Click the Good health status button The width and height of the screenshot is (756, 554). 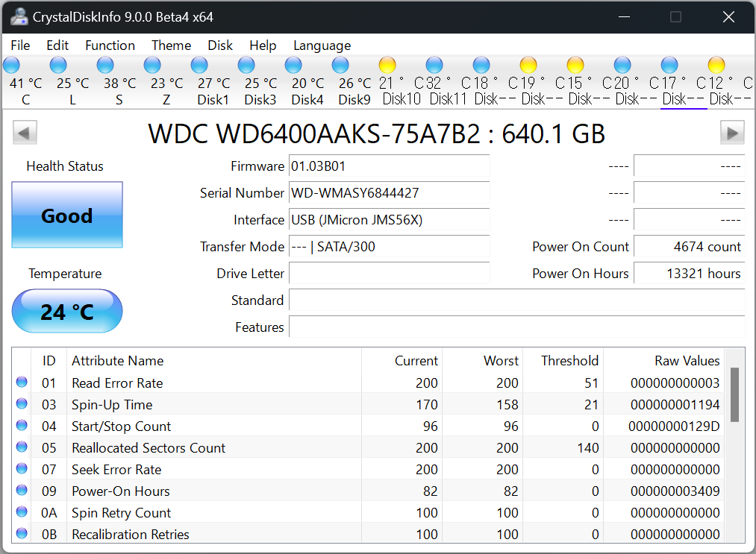[67, 215]
